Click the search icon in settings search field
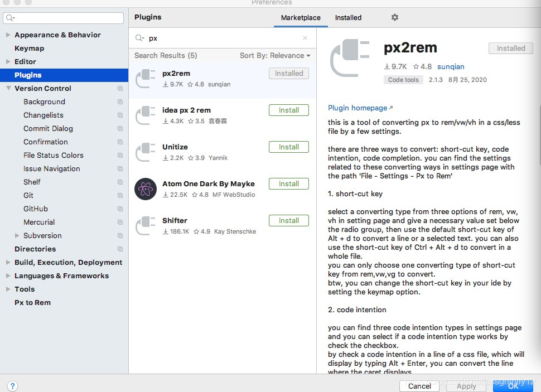This screenshot has height=392, width=541. [x=10, y=18]
